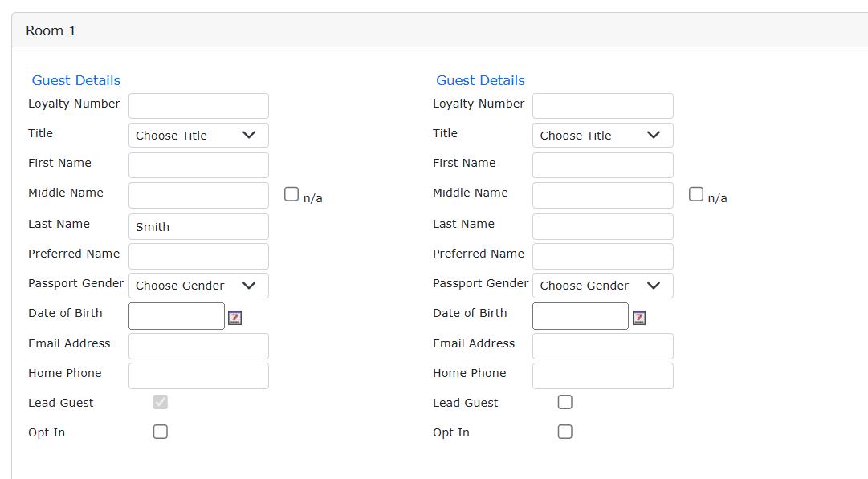
Task: Open second guest's Choose Title dropdown
Action: (x=602, y=135)
